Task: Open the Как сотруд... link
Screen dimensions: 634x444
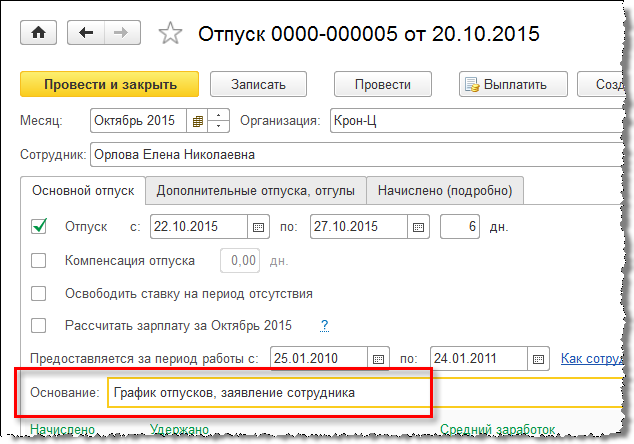Action: coord(593,358)
